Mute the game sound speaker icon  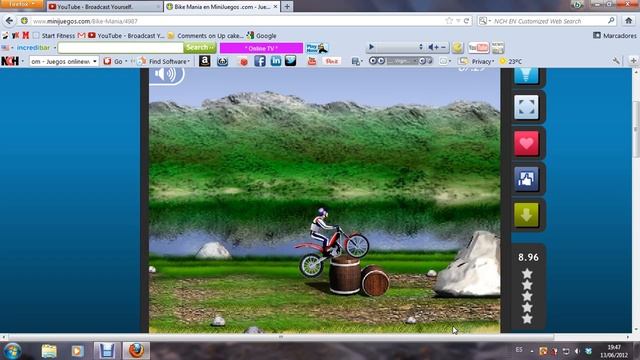pyautogui.click(x=166, y=75)
